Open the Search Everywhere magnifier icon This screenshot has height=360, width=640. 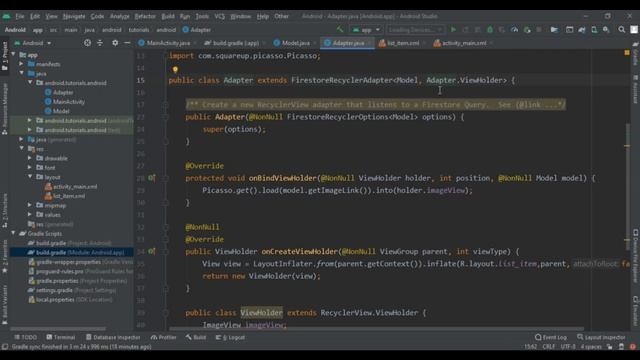coord(621,30)
